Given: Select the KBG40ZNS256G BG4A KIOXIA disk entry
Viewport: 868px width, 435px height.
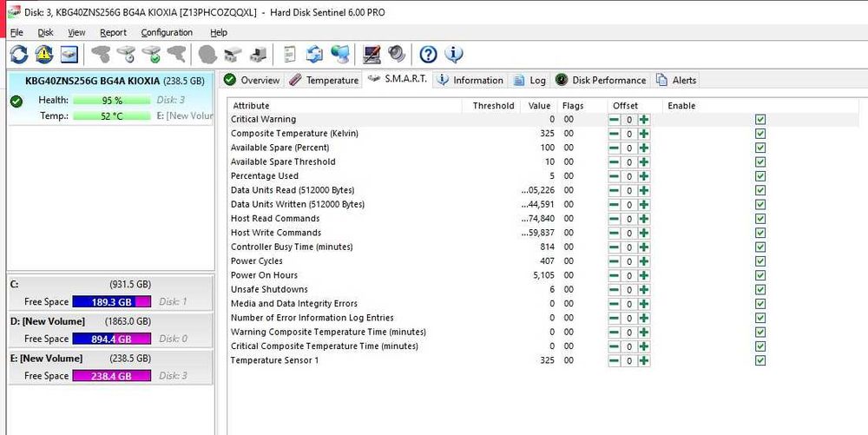Looking at the screenshot, I should click(x=111, y=98).
